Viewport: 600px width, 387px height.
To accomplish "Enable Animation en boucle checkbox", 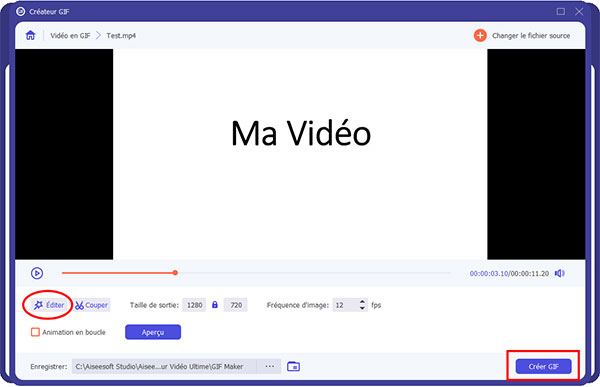I will 35,332.
